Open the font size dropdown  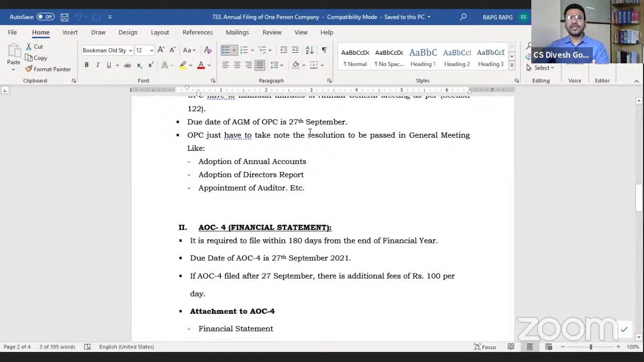coord(151,50)
